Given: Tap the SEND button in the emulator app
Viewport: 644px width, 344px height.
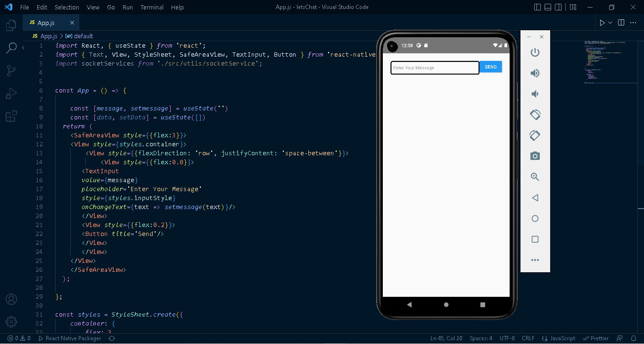Looking at the screenshot, I should (x=491, y=67).
